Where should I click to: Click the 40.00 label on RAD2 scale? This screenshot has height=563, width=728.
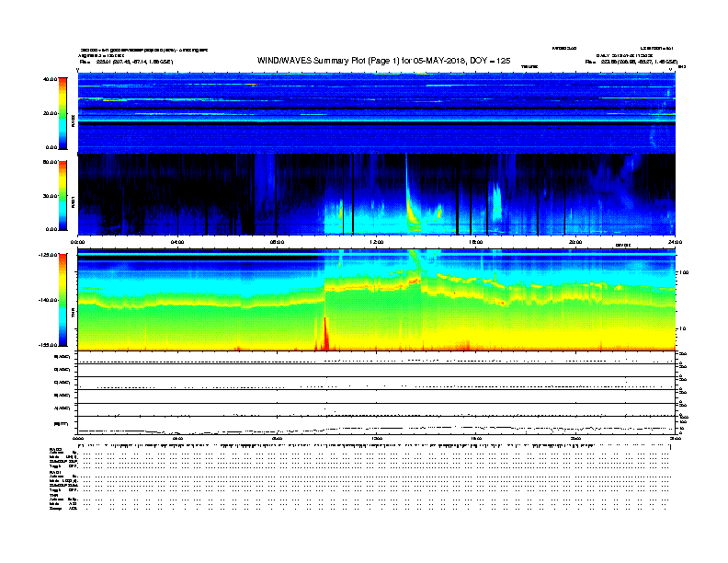(x=50, y=79)
